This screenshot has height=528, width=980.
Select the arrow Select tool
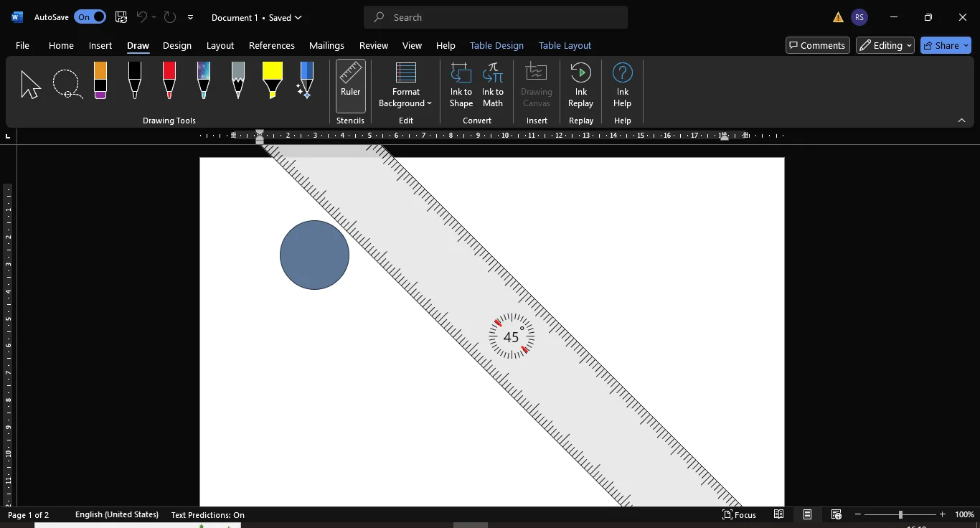(31, 85)
